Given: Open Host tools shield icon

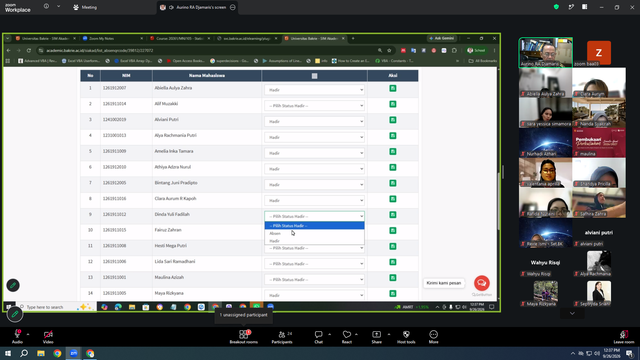Looking at the screenshot, I should tap(406, 336).
